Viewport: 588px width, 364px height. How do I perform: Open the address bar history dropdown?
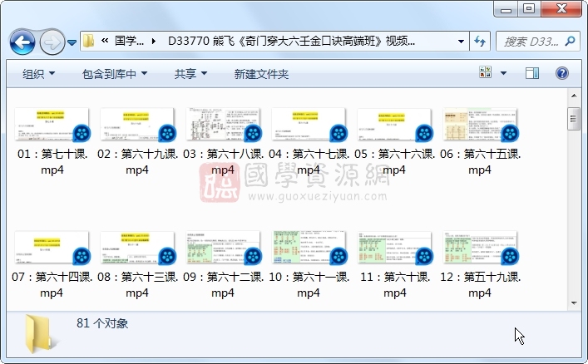coord(461,42)
